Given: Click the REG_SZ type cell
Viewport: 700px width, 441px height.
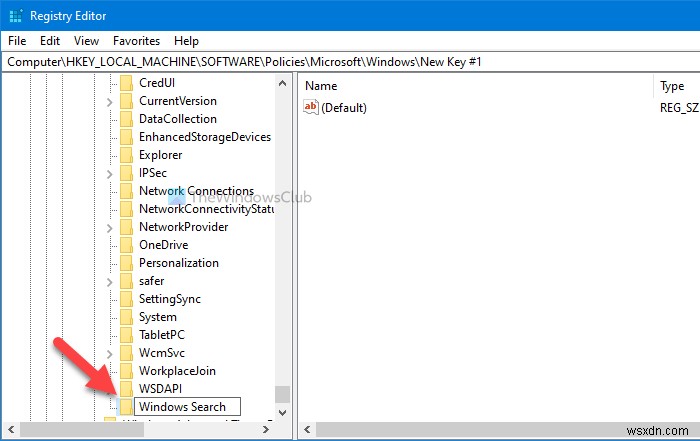Looking at the screenshot, I should pyautogui.click(x=679, y=108).
